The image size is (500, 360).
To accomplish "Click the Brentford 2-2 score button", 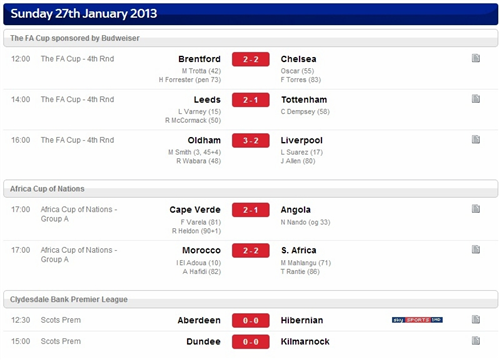I will tap(251, 59).
